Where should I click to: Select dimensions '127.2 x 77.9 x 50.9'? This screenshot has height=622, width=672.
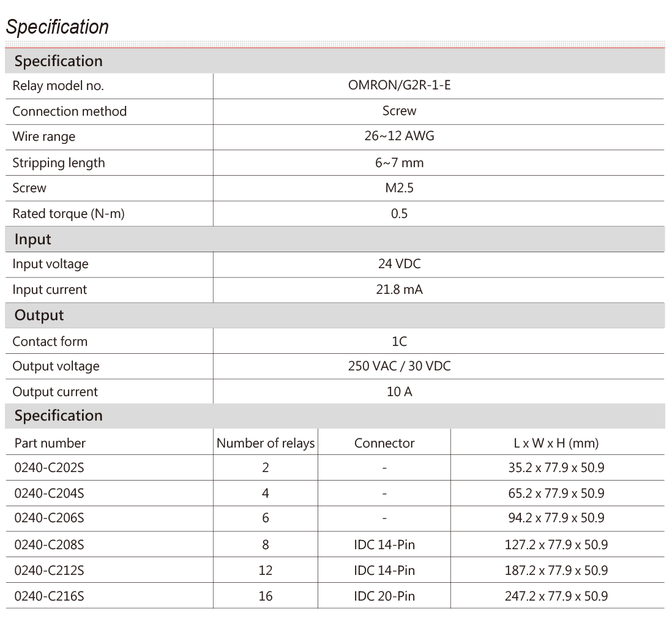coord(556,545)
